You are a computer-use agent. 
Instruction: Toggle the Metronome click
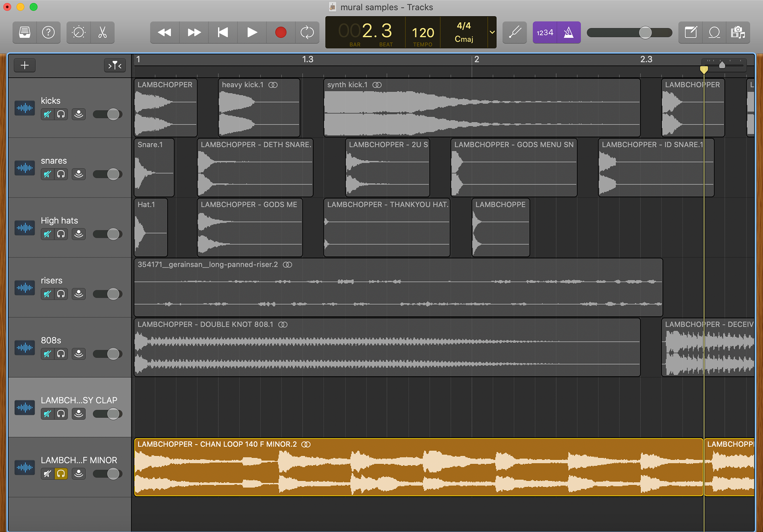coord(569,32)
